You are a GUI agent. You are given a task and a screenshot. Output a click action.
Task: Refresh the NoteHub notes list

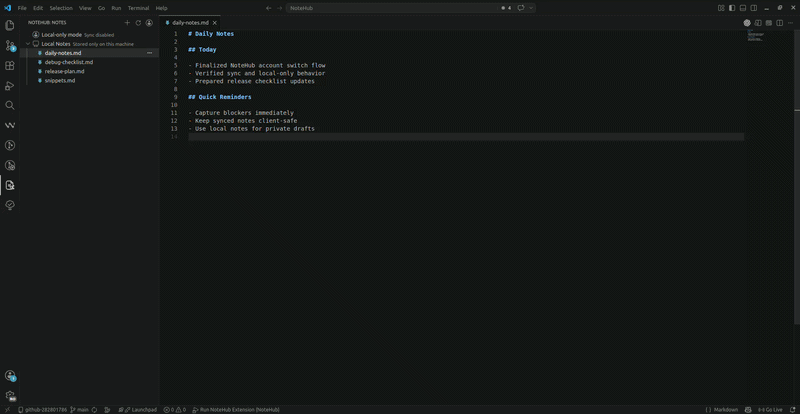[x=138, y=23]
